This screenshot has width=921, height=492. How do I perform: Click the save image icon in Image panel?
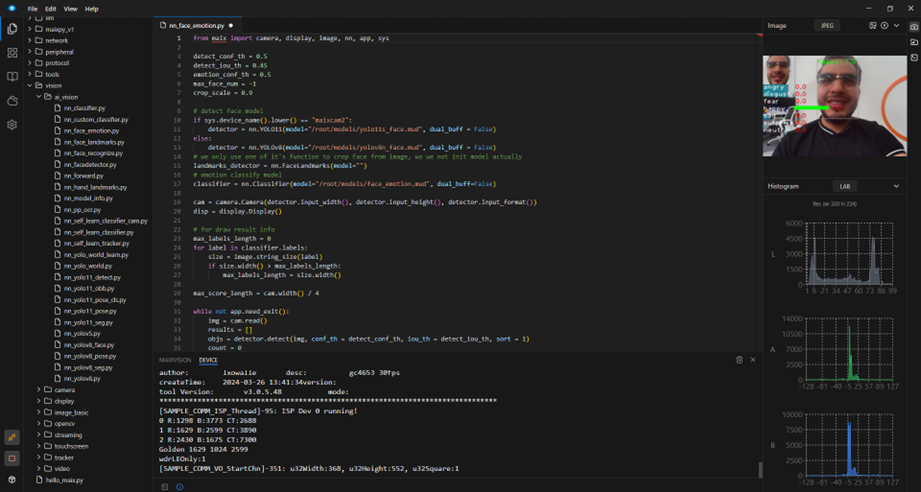(x=872, y=26)
